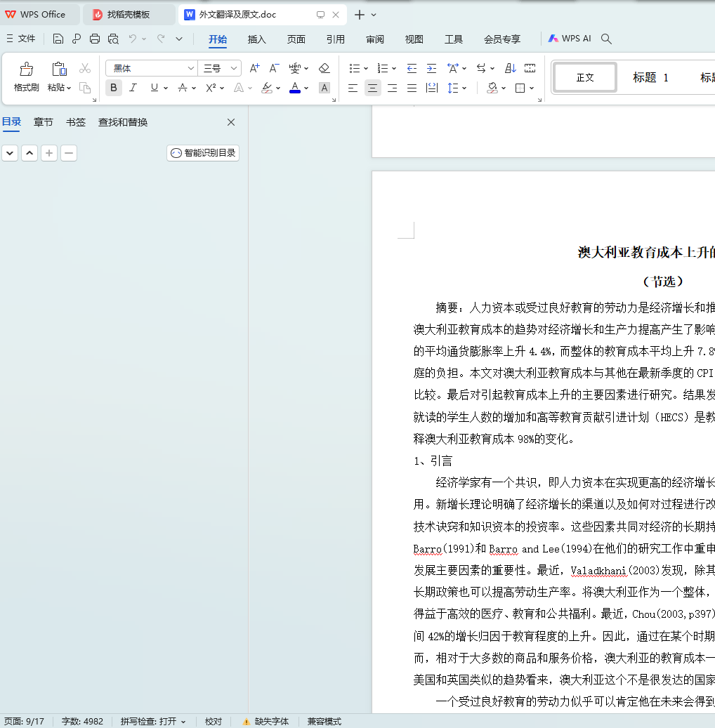Image resolution: width=715 pixels, height=728 pixels.
Task: Open the 章节 tab in navigation pane
Action: 44,122
